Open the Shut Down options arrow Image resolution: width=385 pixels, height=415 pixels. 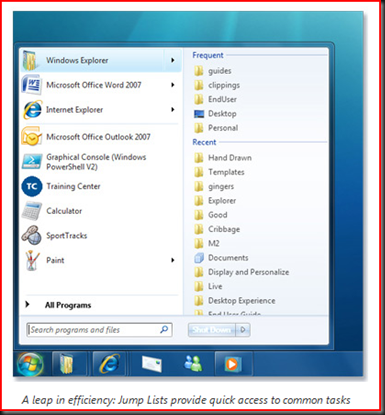[x=243, y=330]
